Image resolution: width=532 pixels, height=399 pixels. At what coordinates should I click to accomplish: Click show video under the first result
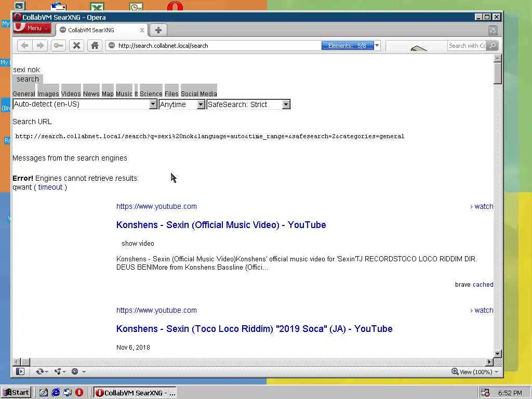138,243
